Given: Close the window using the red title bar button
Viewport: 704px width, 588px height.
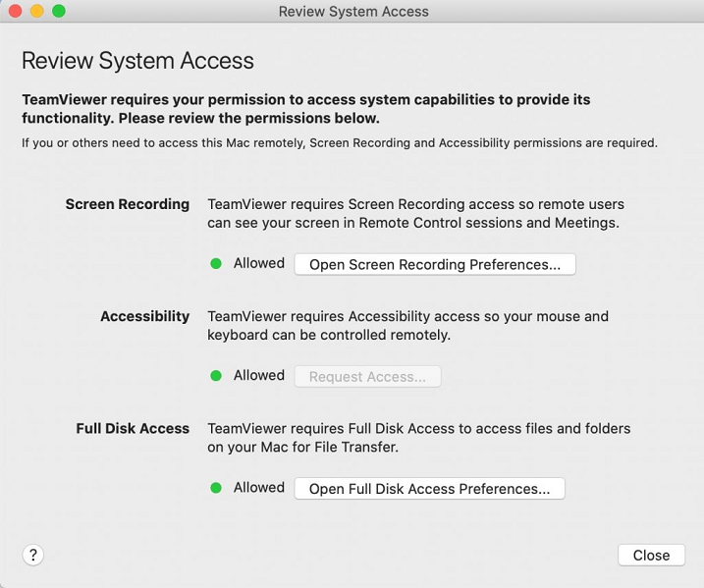Looking at the screenshot, I should tap(16, 12).
